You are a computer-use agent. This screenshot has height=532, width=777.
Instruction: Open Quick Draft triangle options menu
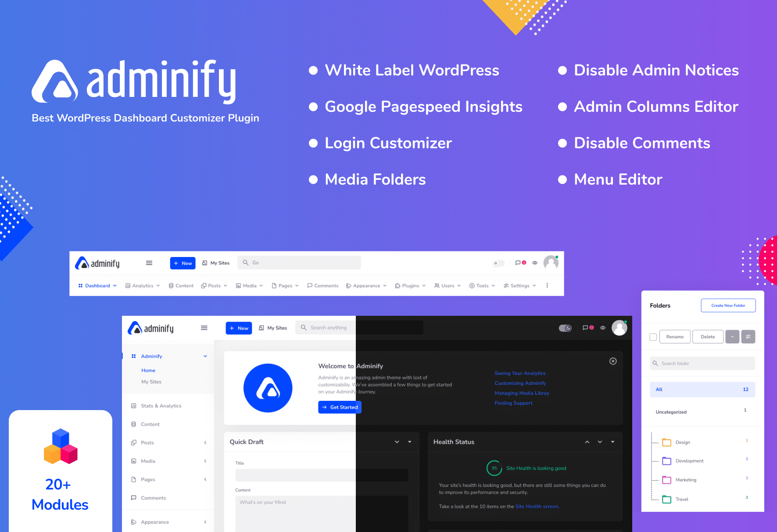tap(409, 442)
